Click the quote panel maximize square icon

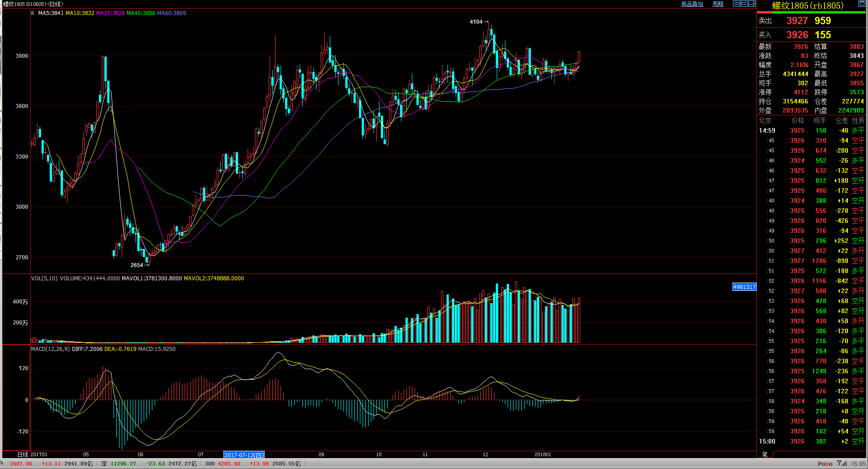coord(862,4)
